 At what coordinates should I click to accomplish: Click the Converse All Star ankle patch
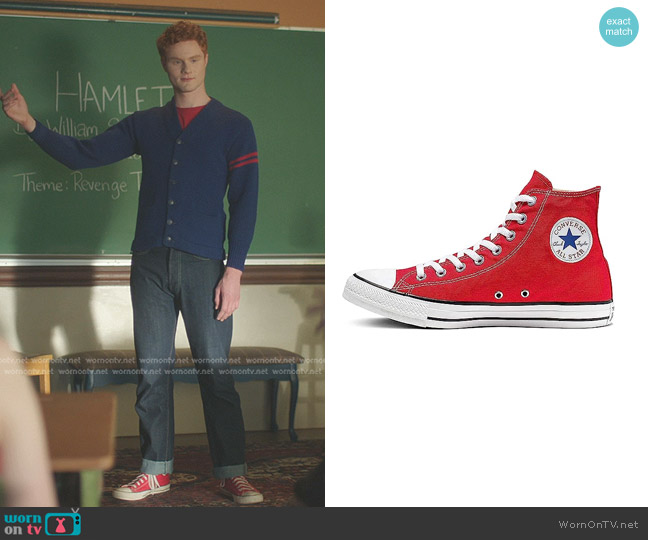(571, 240)
